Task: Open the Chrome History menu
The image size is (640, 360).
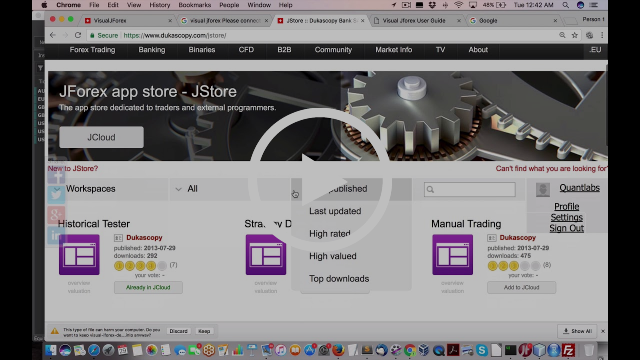Action: coord(160,5)
